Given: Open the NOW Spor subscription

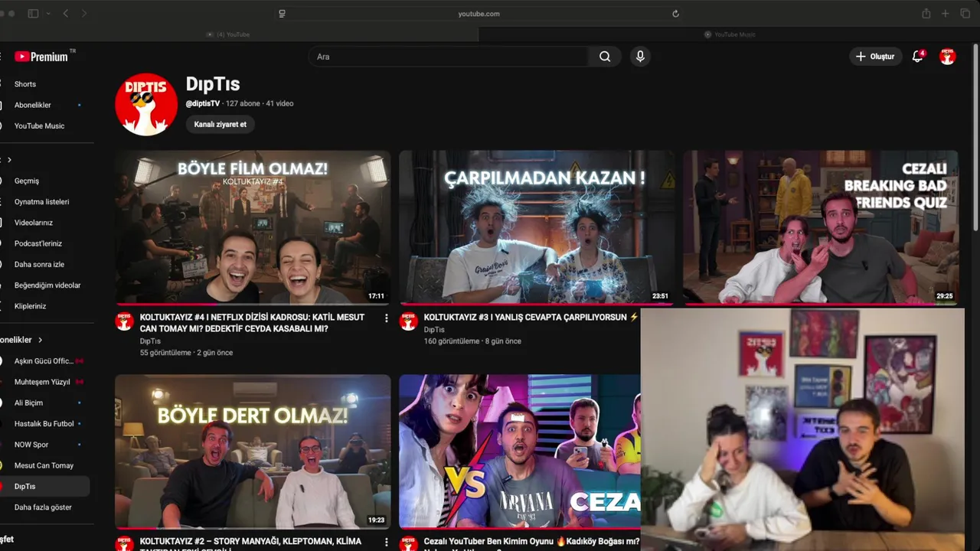Looking at the screenshot, I should pyautogui.click(x=31, y=445).
